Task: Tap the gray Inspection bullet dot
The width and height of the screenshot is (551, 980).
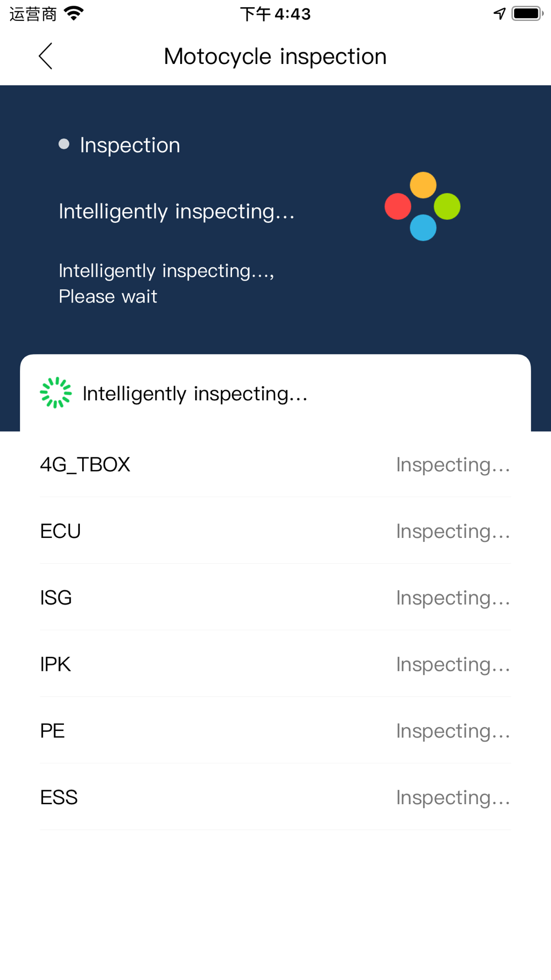Action: coord(64,144)
